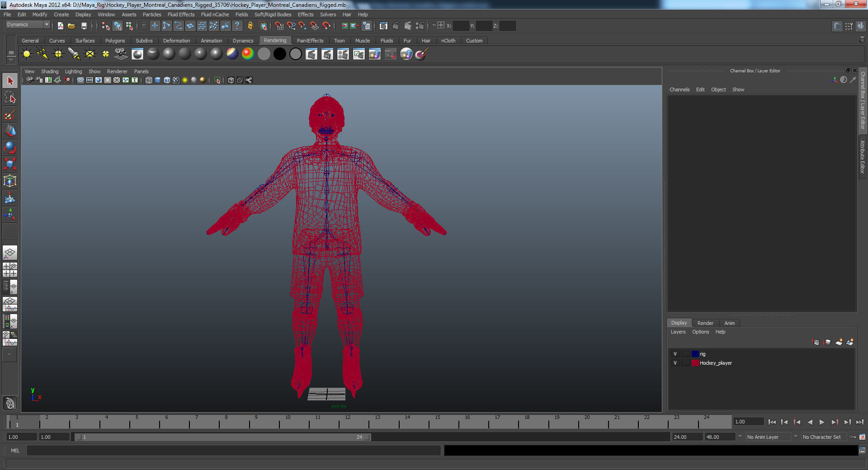This screenshot has height=470, width=868.
Task: Launch IPR render from shelf
Action: pos(327,54)
